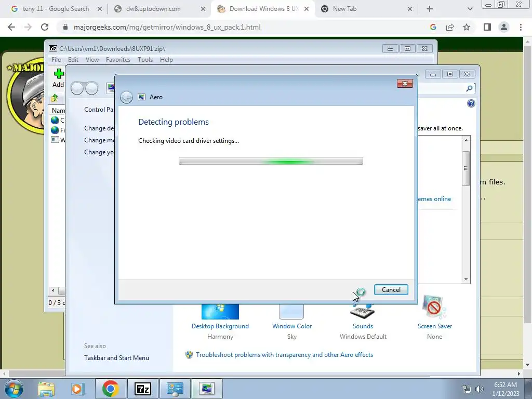This screenshot has height=399, width=532.
Task: Open Taskbar and Start Menu link
Action: (116, 357)
